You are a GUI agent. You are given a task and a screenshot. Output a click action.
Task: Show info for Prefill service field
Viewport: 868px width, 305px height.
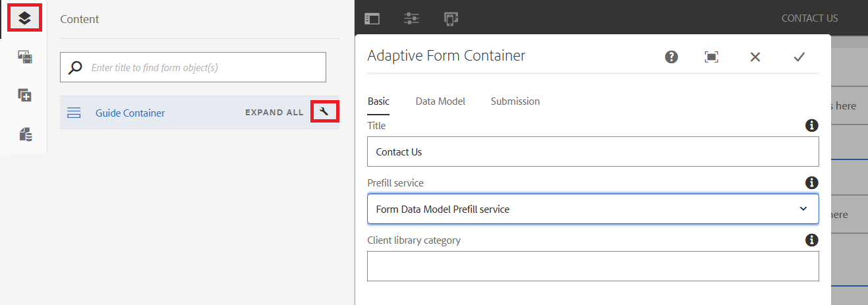click(x=812, y=182)
